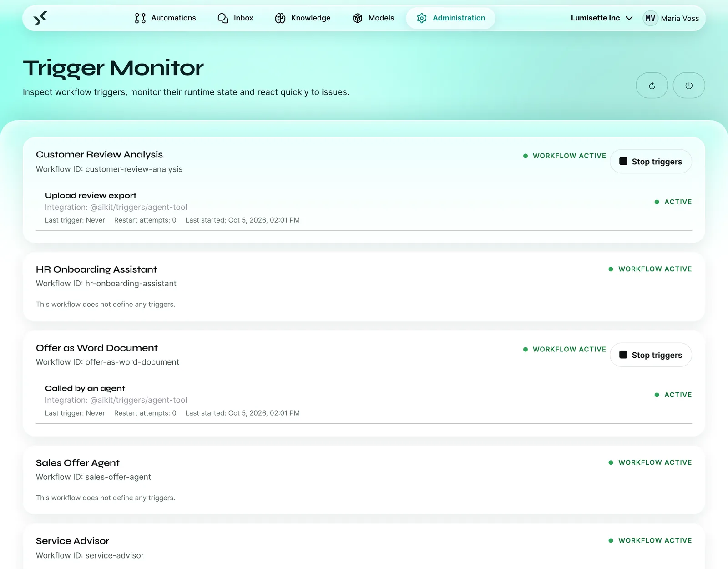The image size is (728, 569).
Task: Refresh the trigger monitor list
Action: (x=652, y=86)
